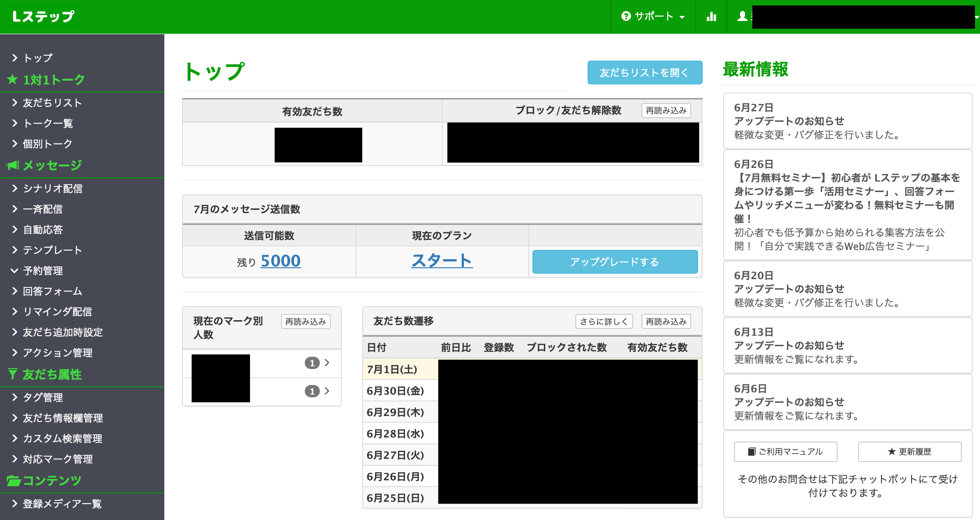Select the 6月29日(木) table row

532,412
